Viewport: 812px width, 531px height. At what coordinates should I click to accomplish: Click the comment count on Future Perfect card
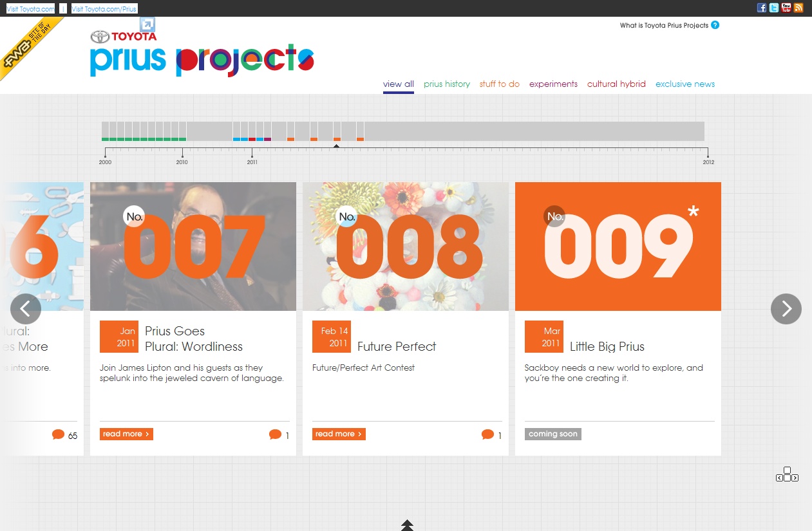500,436
